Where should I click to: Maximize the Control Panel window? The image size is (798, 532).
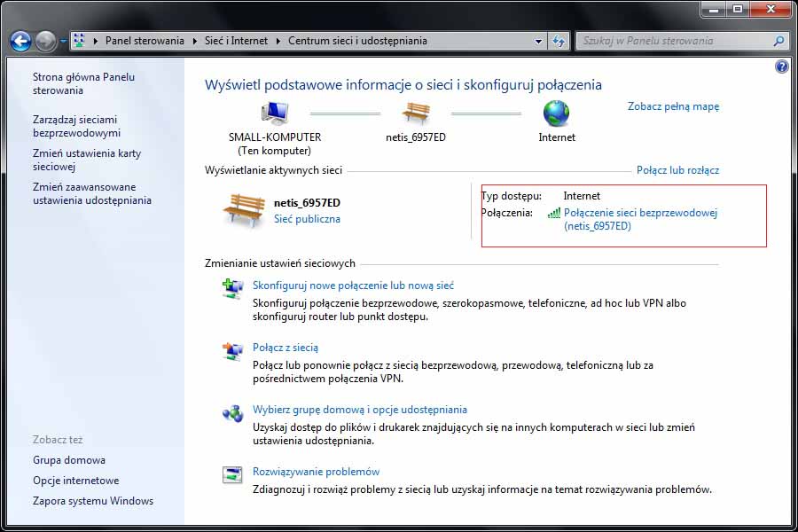(738, 9)
